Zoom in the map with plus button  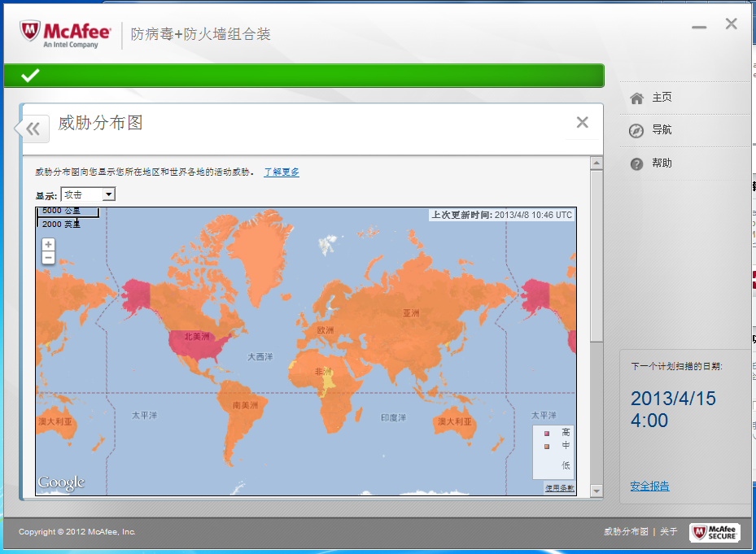(x=49, y=244)
